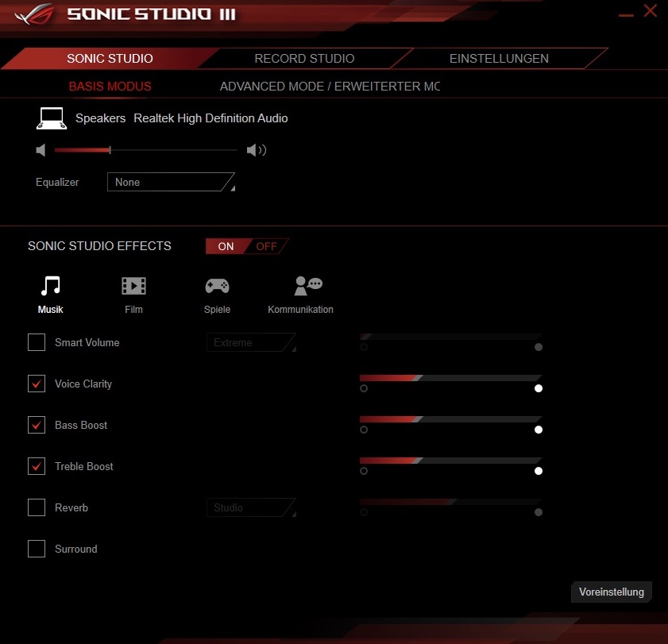Minimize the Sonic Studio window
Image resolution: width=668 pixels, height=644 pixels.
[x=626, y=15]
